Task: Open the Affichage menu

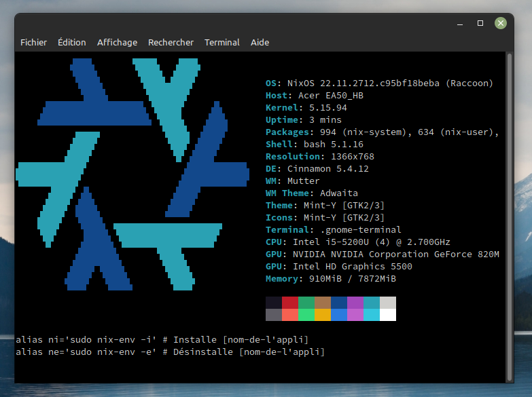Action: tap(117, 42)
